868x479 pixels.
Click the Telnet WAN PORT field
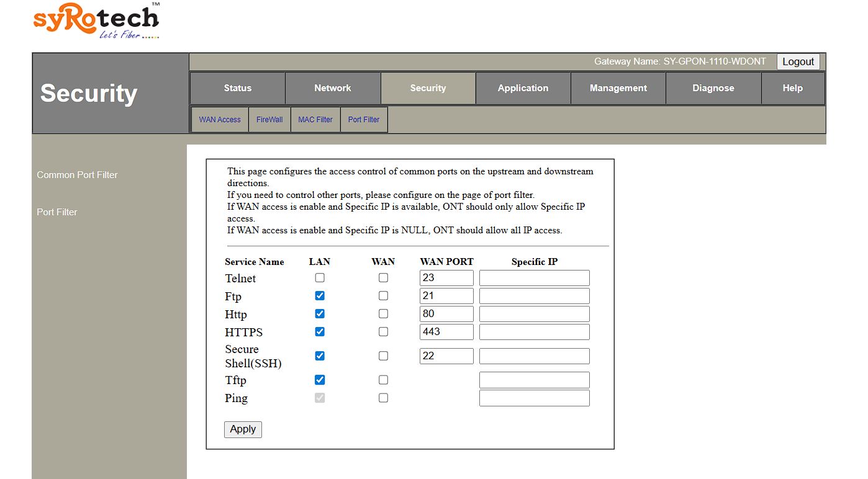pyautogui.click(x=446, y=278)
